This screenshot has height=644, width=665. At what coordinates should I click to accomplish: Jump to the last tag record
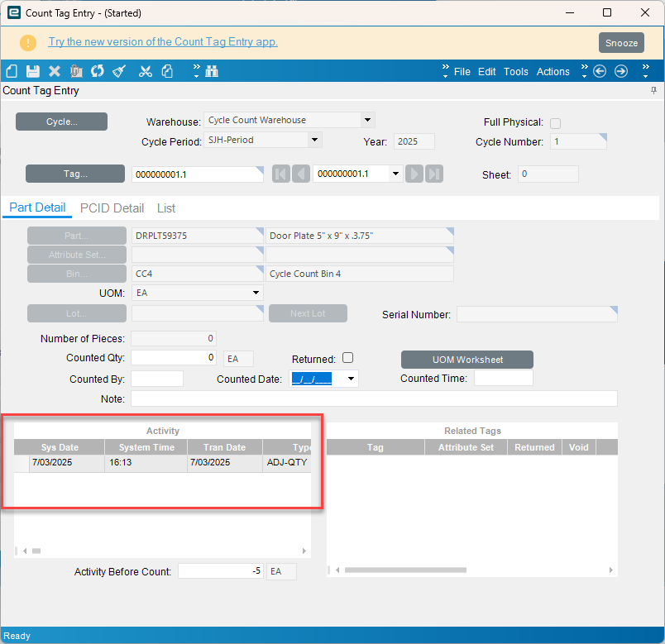(x=434, y=174)
